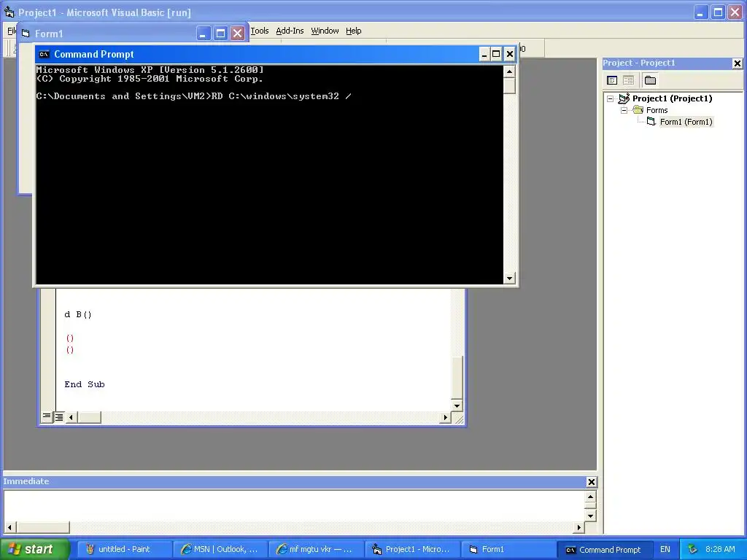Open the Window menu
Image resolution: width=747 pixels, height=560 pixels.
point(325,31)
